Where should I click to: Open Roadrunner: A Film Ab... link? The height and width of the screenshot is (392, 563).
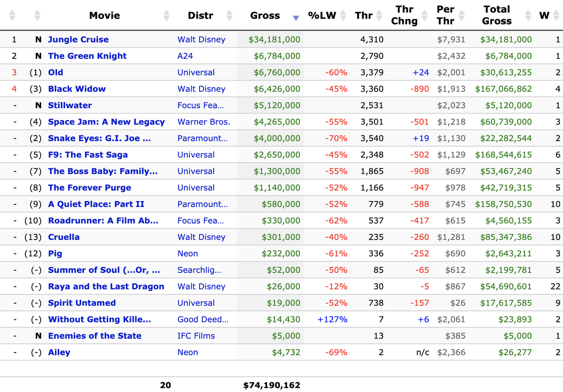[103, 221]
